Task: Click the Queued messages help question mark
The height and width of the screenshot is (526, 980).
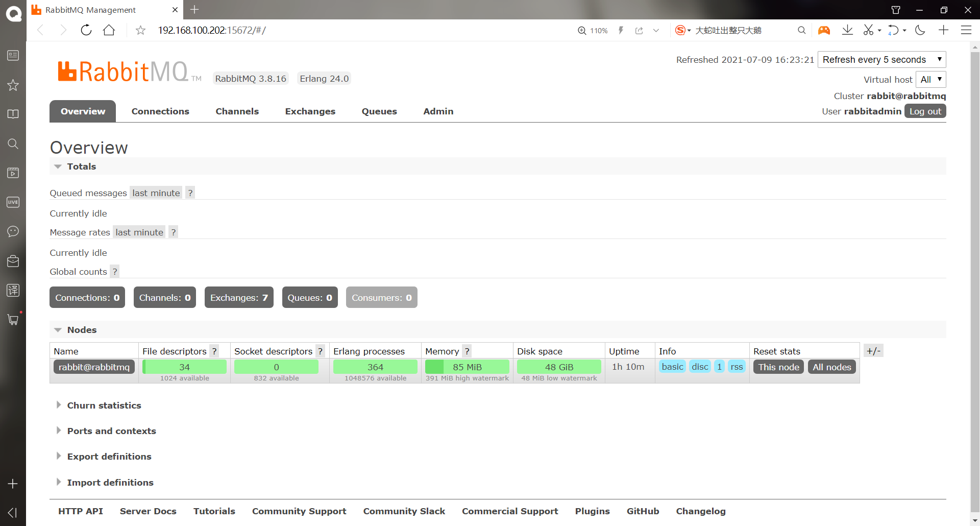Action: pos(190,193)
